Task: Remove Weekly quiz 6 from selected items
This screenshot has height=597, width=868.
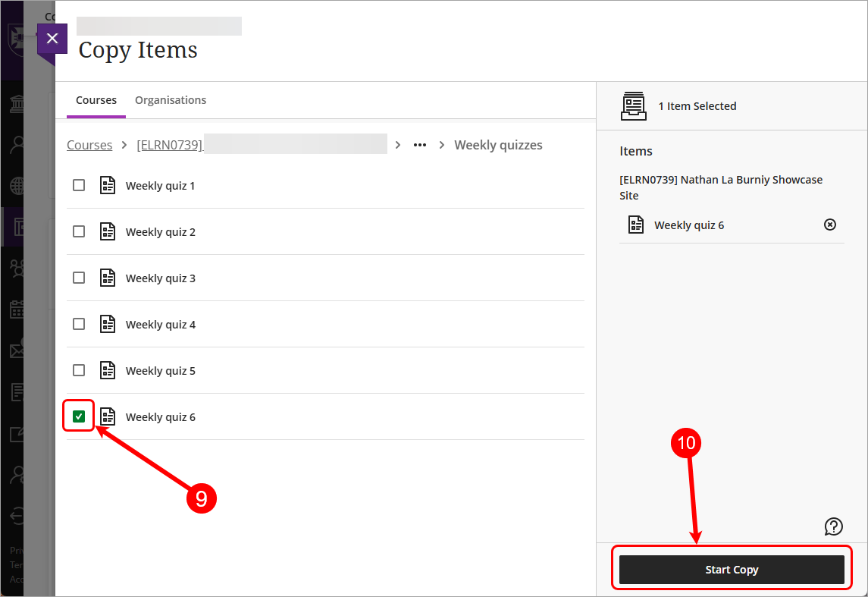Action: [x=830, y=225]
